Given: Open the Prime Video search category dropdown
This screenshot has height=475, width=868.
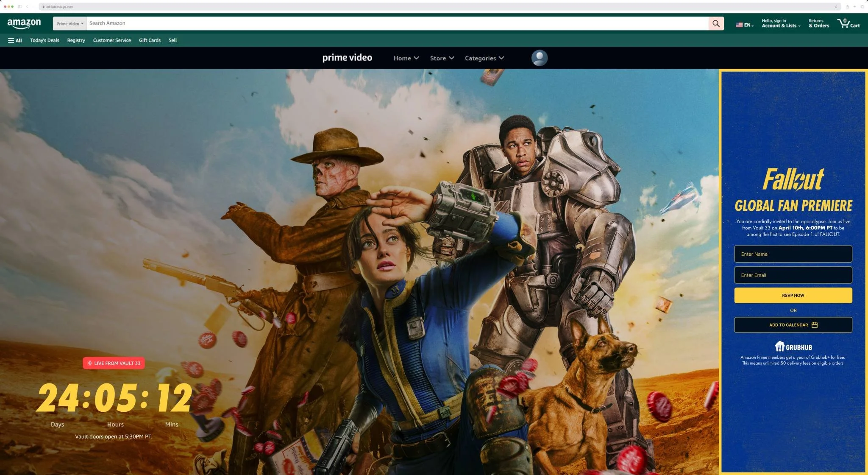Looking at the screenshot, I should (70, 23).
